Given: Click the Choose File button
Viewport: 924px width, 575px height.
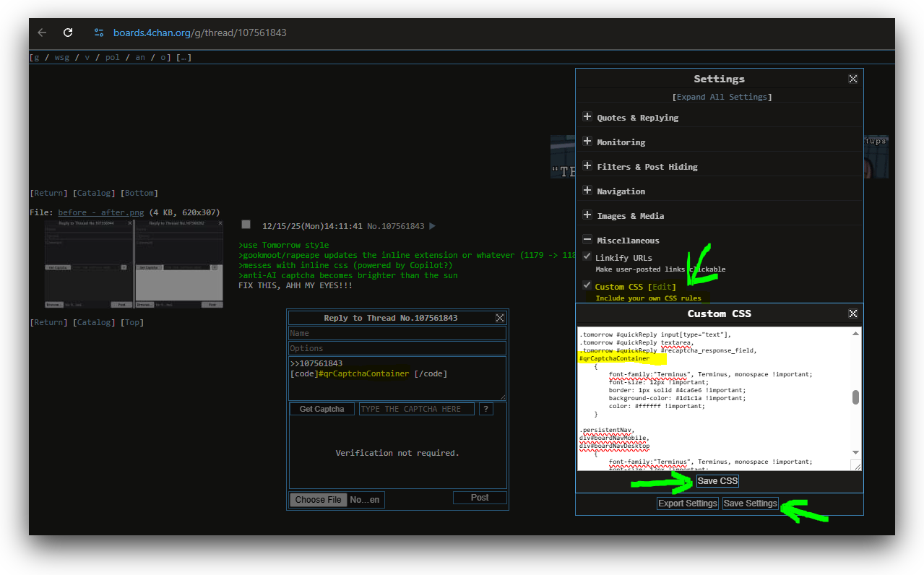Looking at the screenshot, I should pos(319,500).
